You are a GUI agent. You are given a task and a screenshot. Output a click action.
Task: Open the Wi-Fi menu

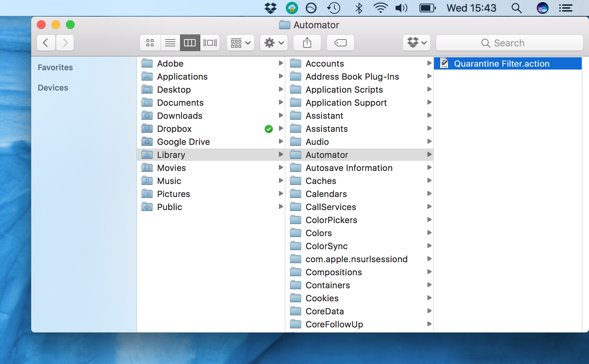pyautogui.click(x=380, y=8)
